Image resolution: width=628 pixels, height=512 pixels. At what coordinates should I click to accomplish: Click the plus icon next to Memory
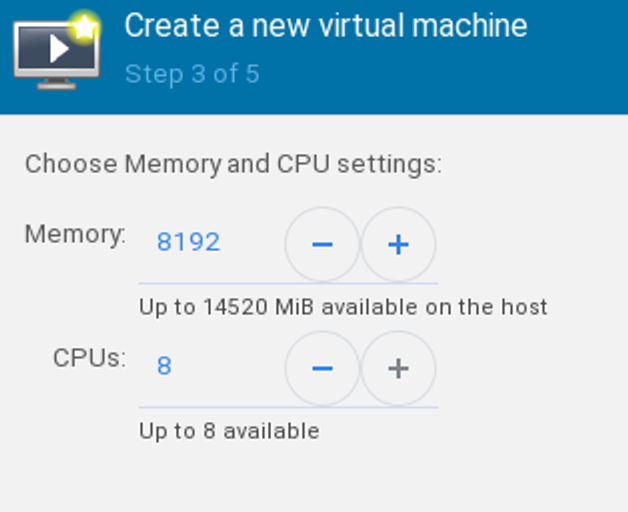(x=398, y=244)
